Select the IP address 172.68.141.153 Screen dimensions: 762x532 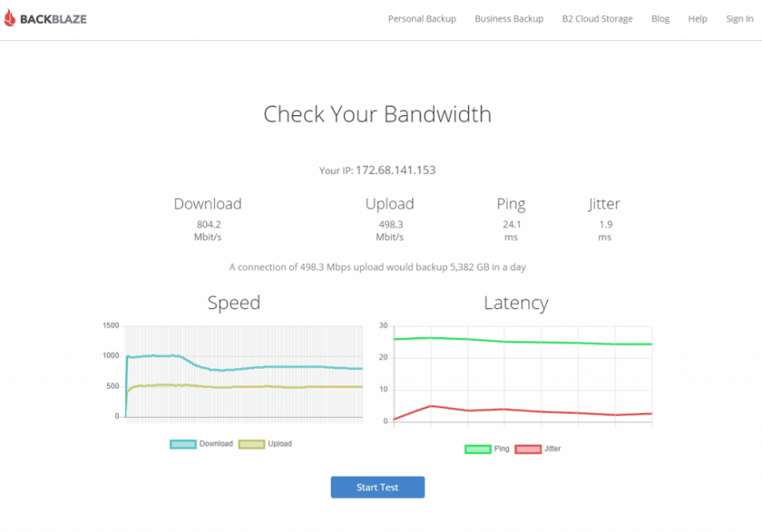[396, 169]
